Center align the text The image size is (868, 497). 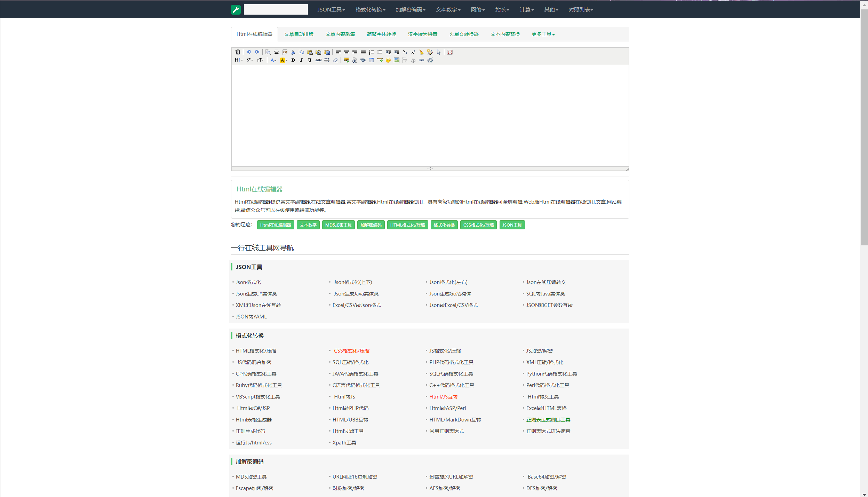click(x=347, y=52)
